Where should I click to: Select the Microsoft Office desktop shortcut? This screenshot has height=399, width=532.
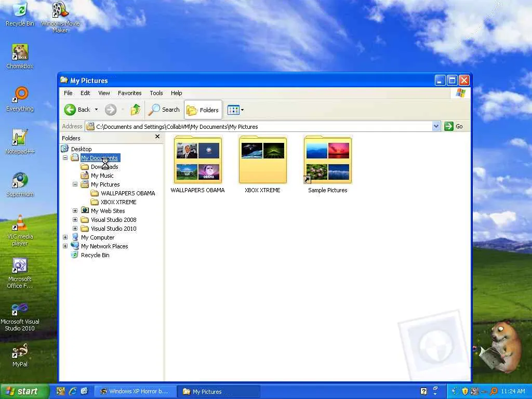[x=20, y=273]
